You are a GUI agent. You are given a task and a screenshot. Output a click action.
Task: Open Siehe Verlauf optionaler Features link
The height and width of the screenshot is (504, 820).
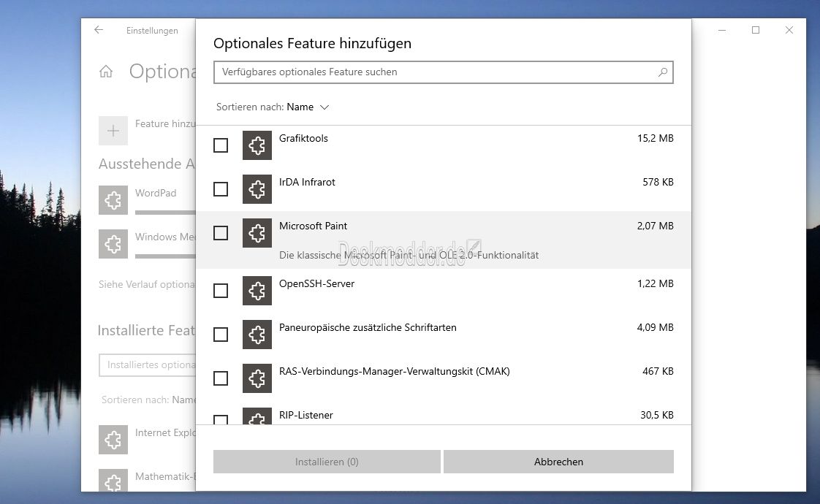click(147, 284)
